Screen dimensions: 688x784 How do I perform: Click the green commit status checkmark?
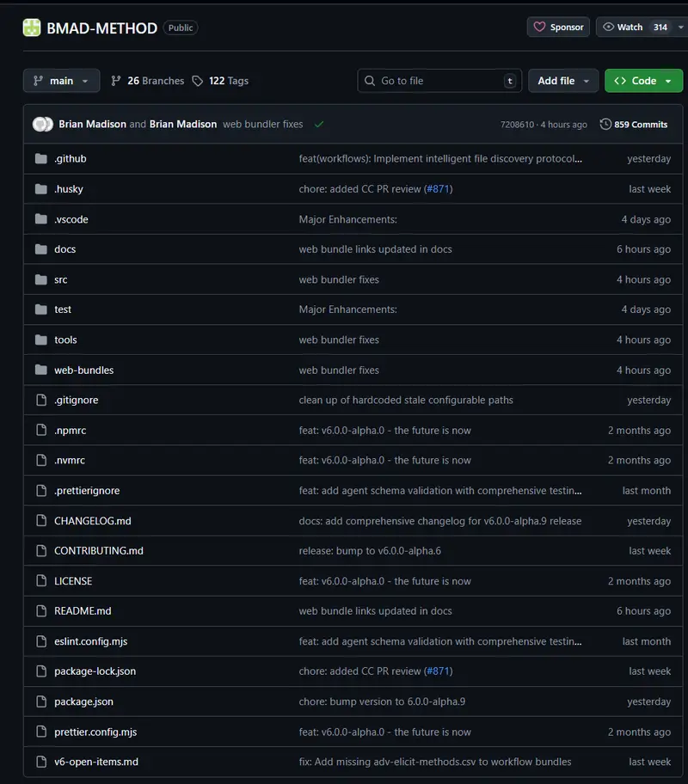[x=319, y=125]
